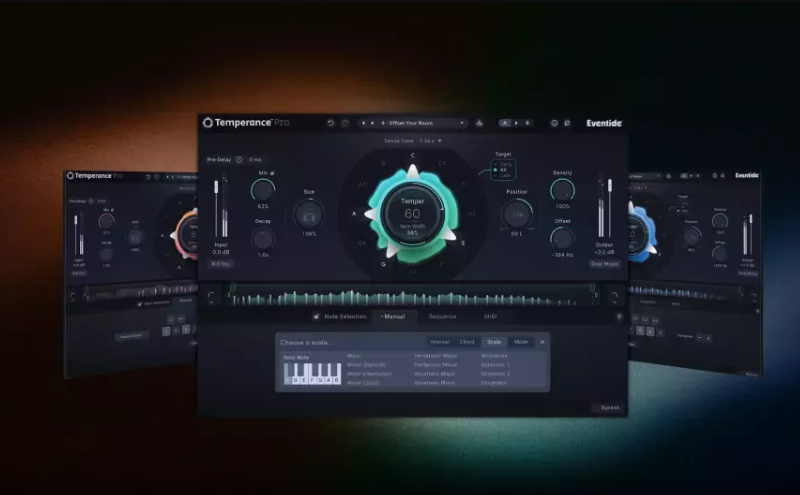Click the save preset icon beside preset bar
The width and height of the screenshot is (800, 495).
pos(479,123)
